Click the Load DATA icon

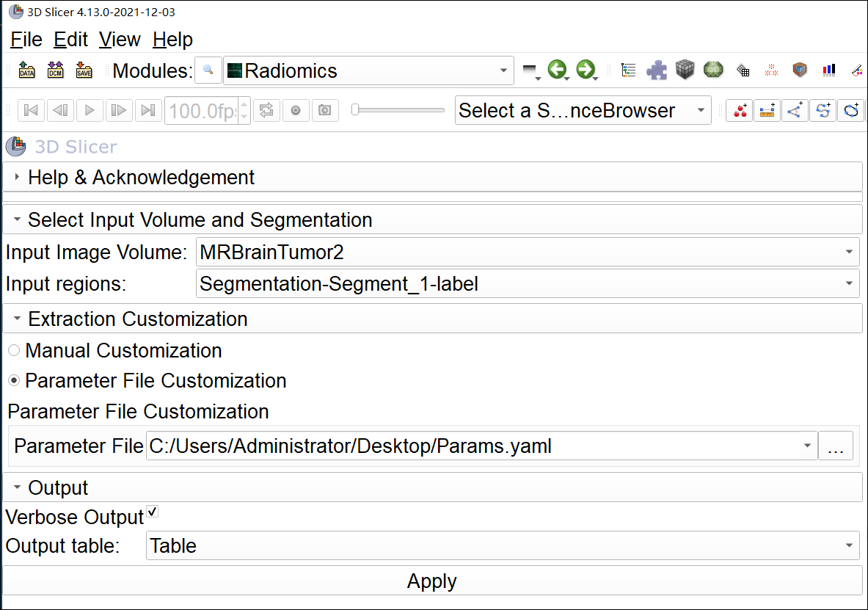click(x=26, y=70)
